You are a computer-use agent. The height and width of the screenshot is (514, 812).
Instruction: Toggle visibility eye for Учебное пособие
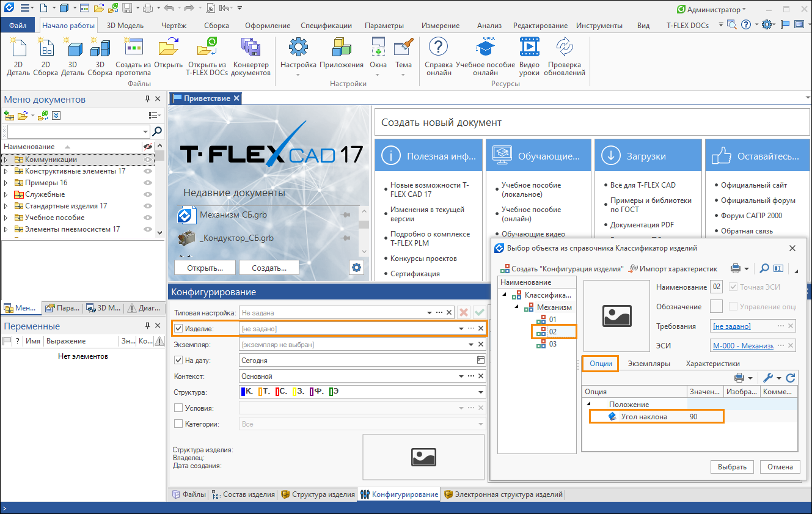pos(147,218)
